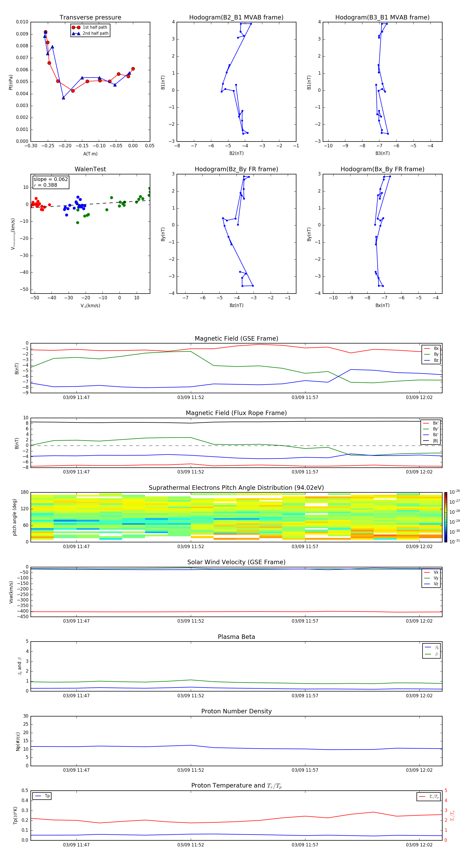Click the WalenTest plot title

[90, 169]
